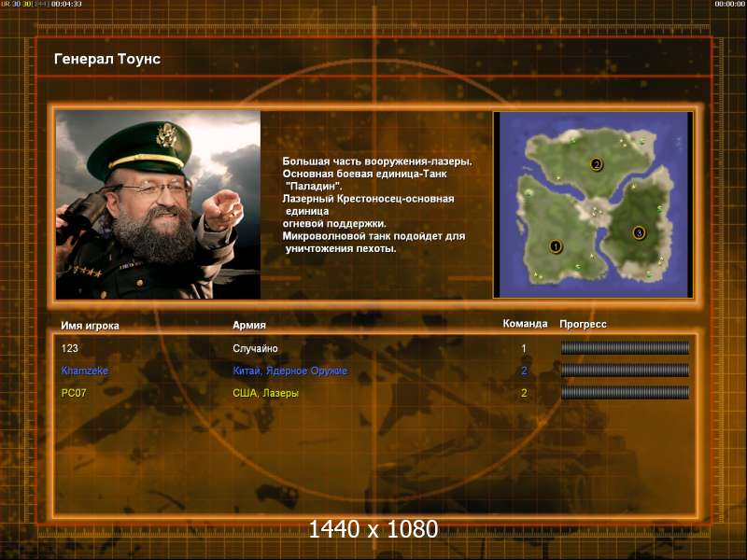Click team number for player 123
The image size is (747, 560).
[524, 348]
